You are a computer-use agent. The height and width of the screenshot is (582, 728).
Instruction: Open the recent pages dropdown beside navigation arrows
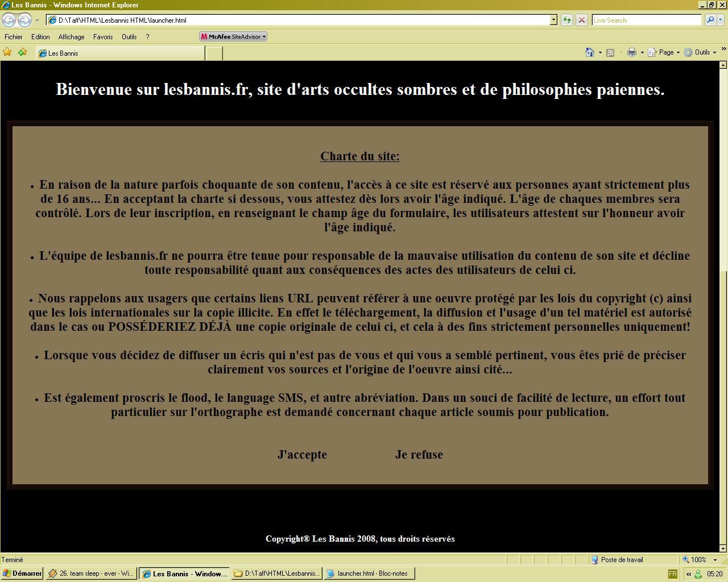tap(37, 20)
